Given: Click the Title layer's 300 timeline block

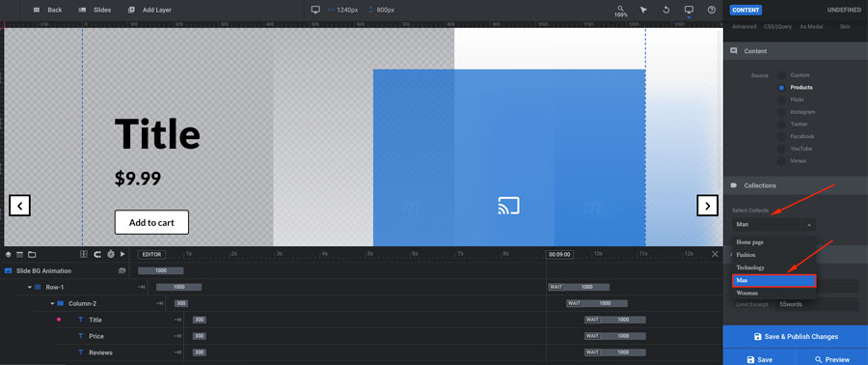Looking at the screenshot, I should tap(200, 321).
